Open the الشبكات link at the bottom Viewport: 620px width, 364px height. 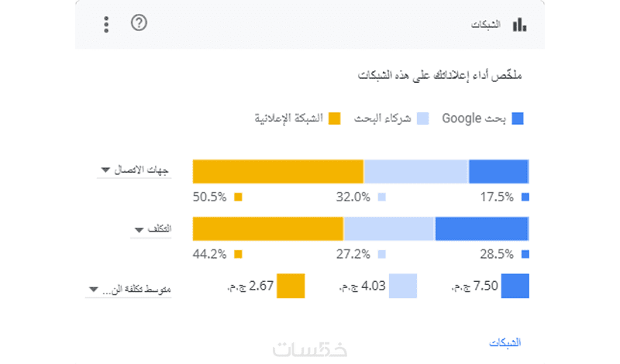click(x=506, y=342)
